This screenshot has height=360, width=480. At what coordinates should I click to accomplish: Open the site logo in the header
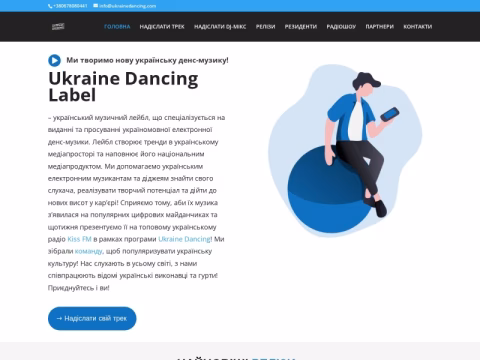pyautogui.click(x=58, y=27)
